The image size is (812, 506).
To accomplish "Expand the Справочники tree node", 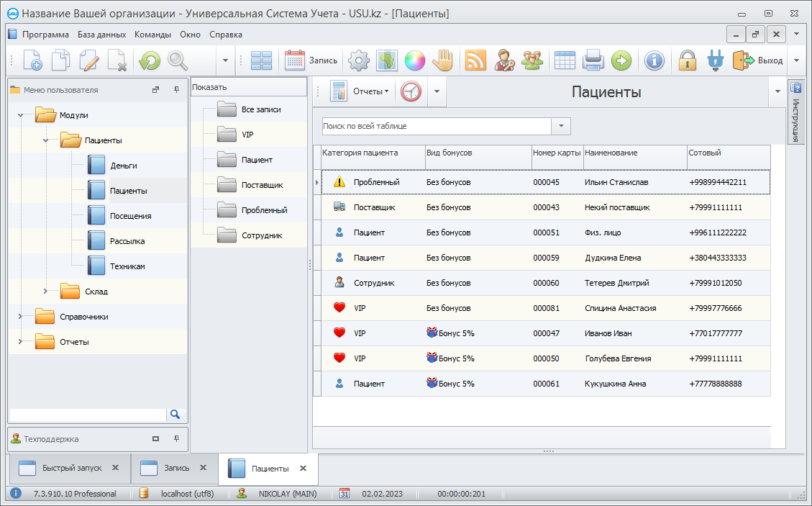I will pos(20,317).
